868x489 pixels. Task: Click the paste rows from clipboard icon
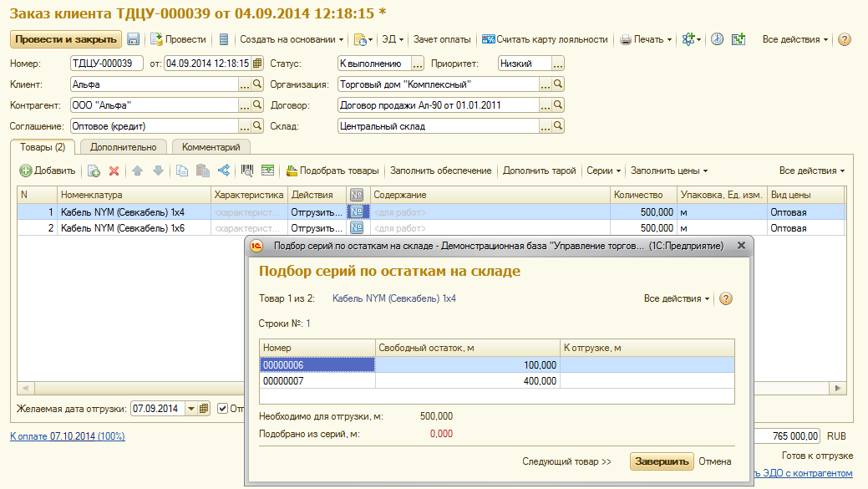point(203,171)
